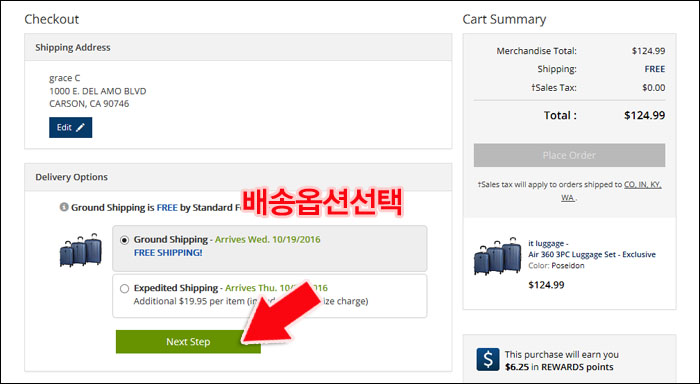The width and height of the screenshot is (700, 384).
Task: Select Expedited Shipping radio button
Action: (x=125, y=289)
